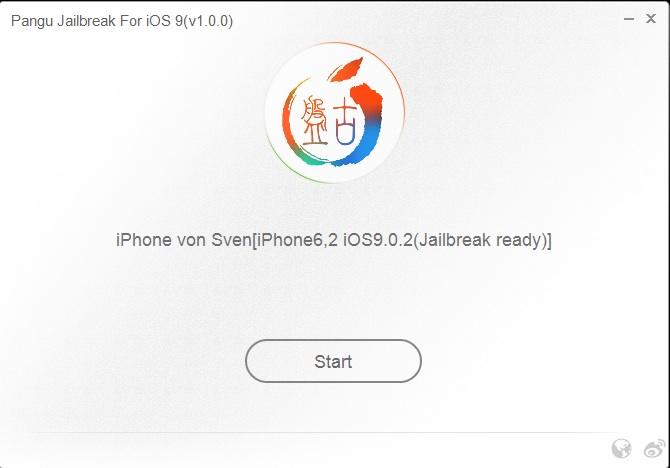Click the orange leaf atop the Pangu logo
The image size is (670, 468).
[x=347, y=69]
